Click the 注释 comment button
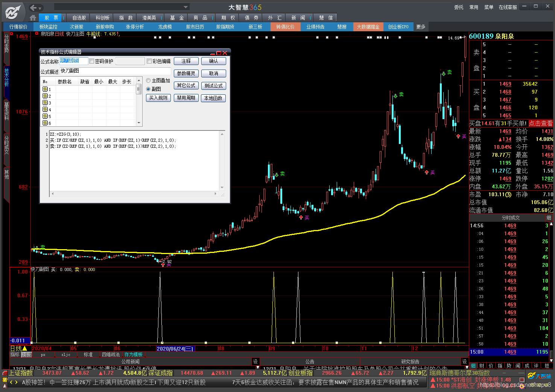The image size is (555, 392). click(x=186, y=61)
